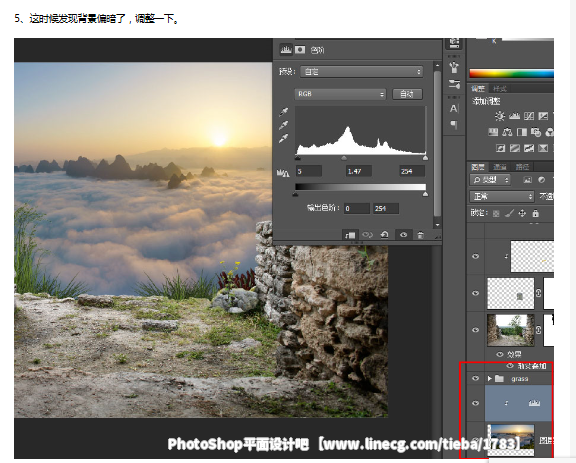Hide the topmost transparent layer
Screen dimensions: 576x463
475,256
